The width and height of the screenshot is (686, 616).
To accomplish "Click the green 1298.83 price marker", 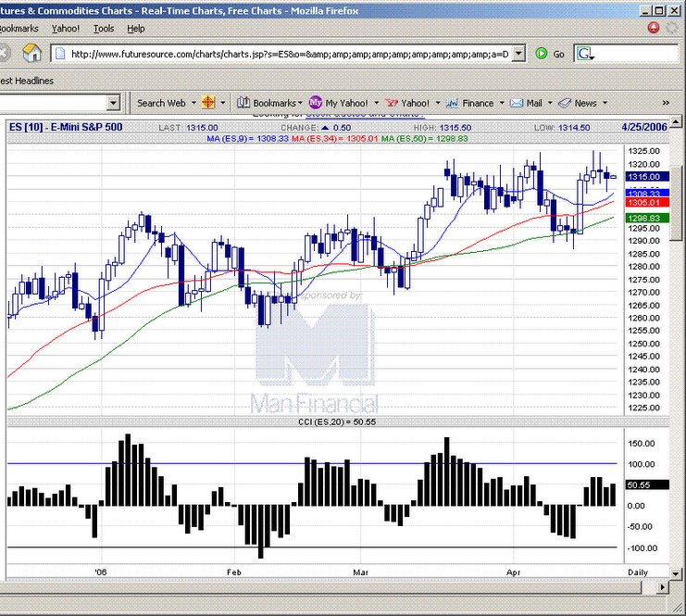I will 647,218.
